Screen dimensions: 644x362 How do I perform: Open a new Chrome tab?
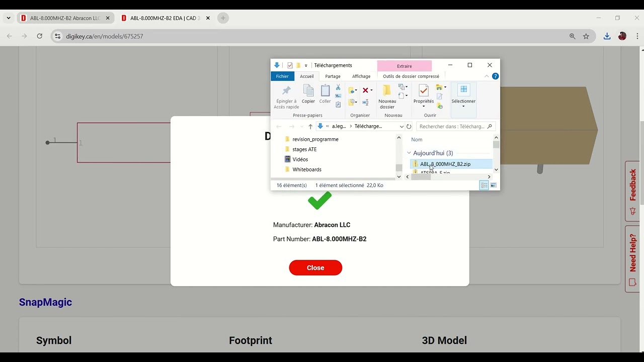(223, 18)
